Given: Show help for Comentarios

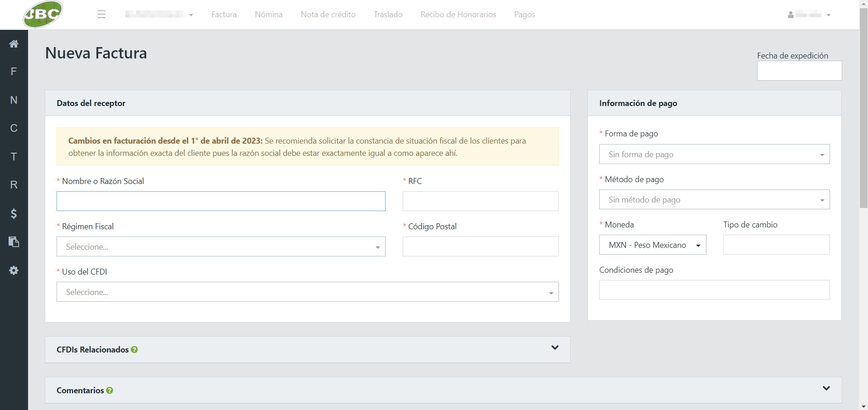Looking at the screenshot, I should tap(110, 391).
